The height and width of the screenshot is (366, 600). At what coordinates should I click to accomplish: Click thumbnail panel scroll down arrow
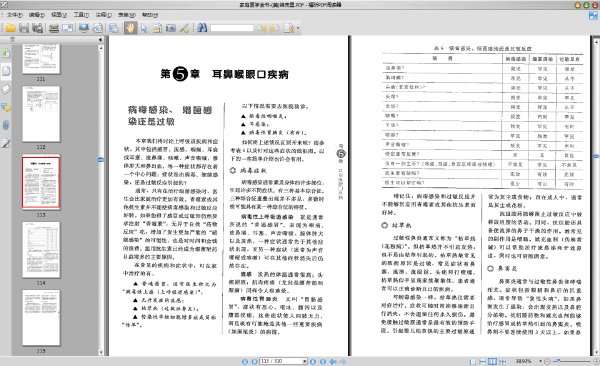pyautogui.click(x=101, y=352)
